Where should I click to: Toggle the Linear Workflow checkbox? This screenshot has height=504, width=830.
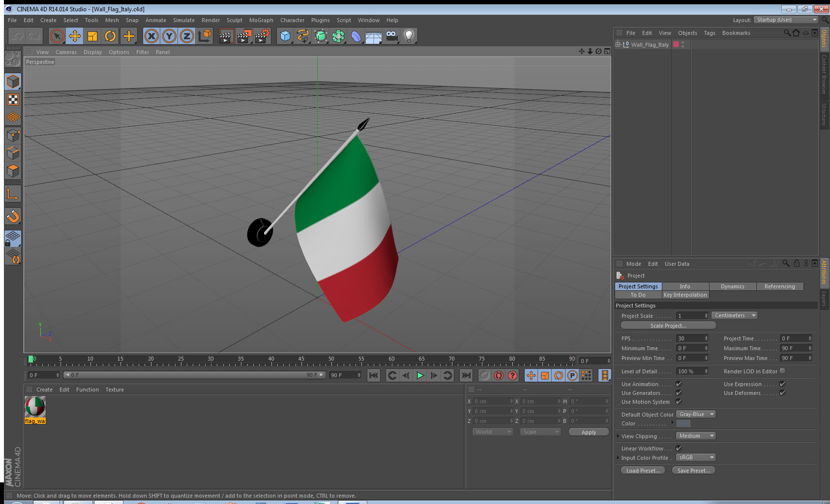[x=679, y=448]
